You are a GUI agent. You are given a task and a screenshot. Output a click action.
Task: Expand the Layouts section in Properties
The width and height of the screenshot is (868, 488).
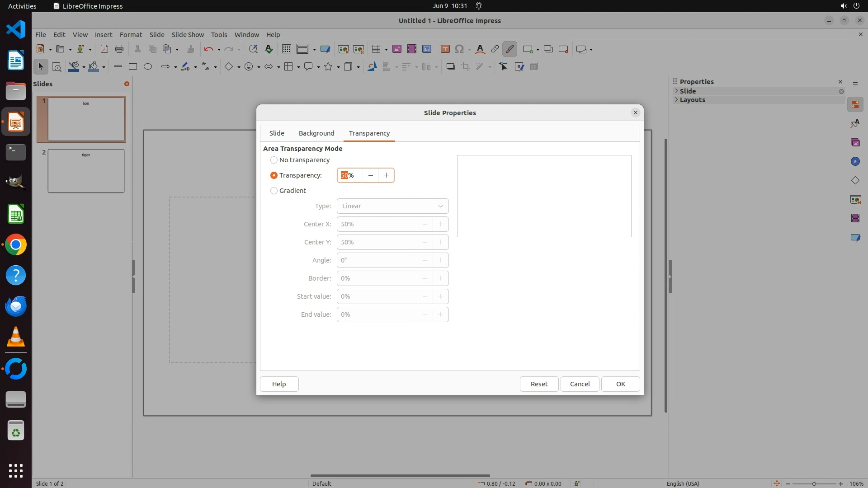(692, 100)
